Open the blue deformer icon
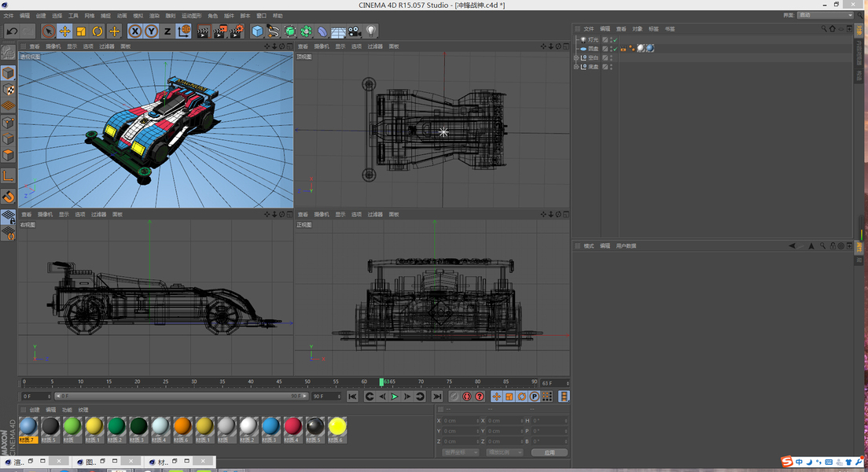 (322, 31)
